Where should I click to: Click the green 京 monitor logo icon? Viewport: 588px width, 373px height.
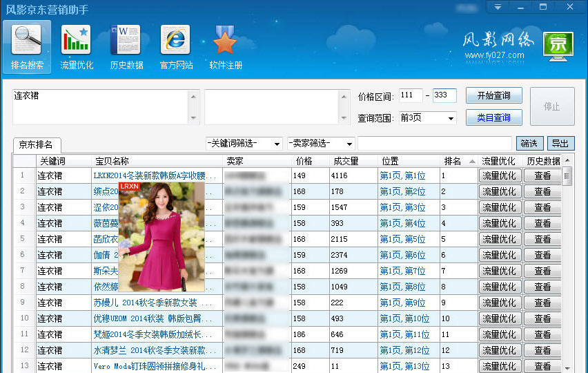558,47
